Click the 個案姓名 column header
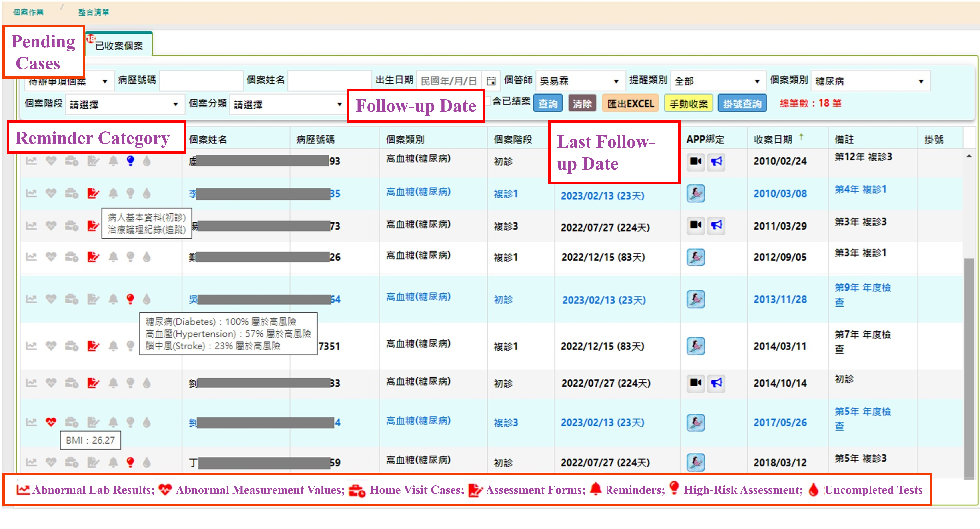The height and width of the screenshot is (529, 980). point(208,139)
